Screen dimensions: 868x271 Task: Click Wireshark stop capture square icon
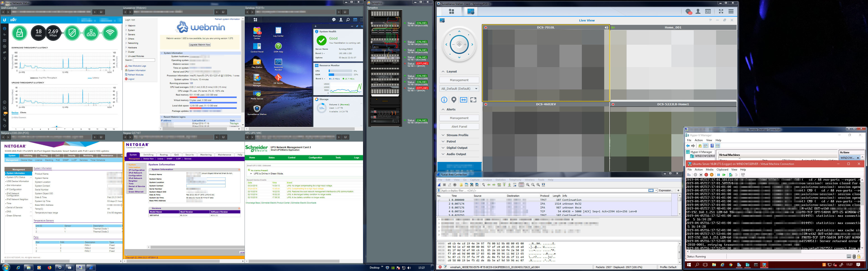click(444, 185)
